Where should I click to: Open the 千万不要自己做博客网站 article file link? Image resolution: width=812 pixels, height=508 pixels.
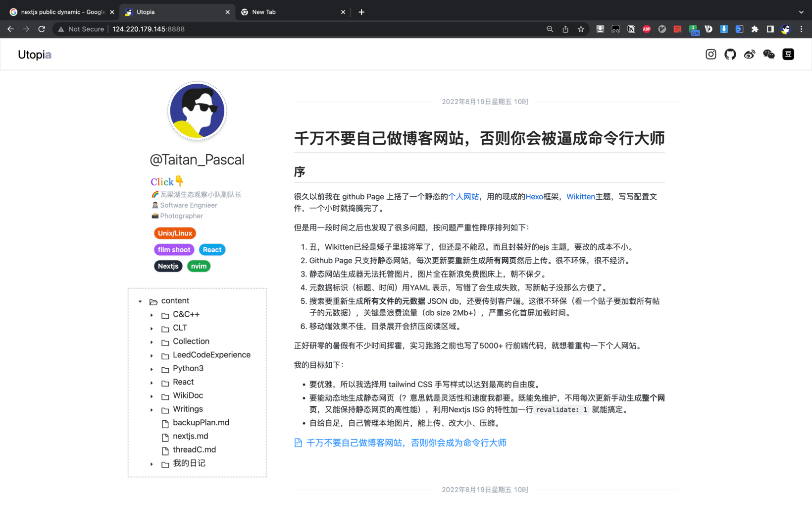pos(400,443)
